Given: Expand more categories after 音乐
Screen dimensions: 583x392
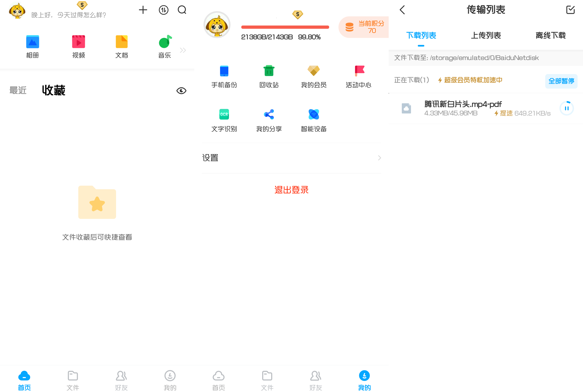Looking at the screenshot, I should click(x=183, y=50).
